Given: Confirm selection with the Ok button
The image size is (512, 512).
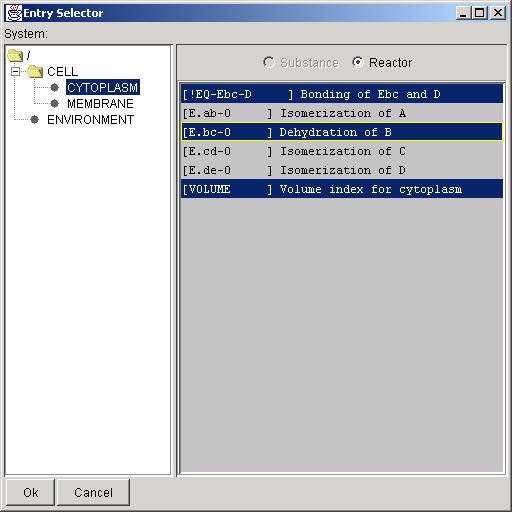Looking at the screenshot, I should coord(31,492).
